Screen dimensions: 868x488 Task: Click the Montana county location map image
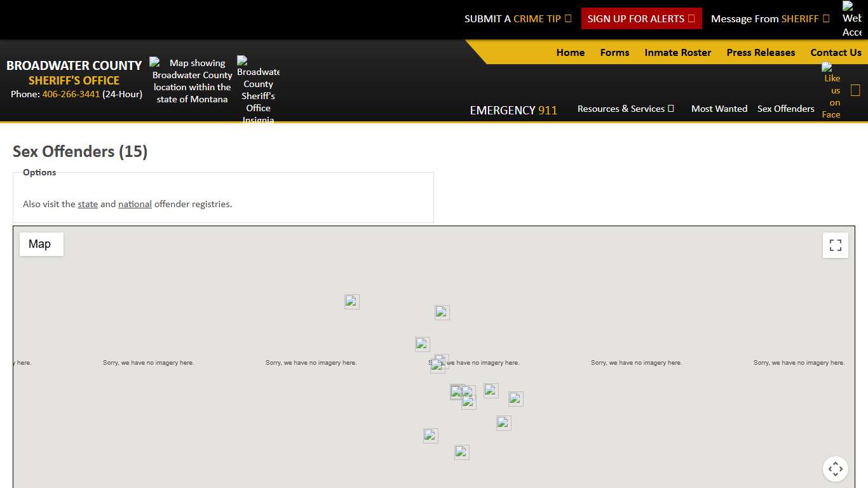tap(191, 81)
